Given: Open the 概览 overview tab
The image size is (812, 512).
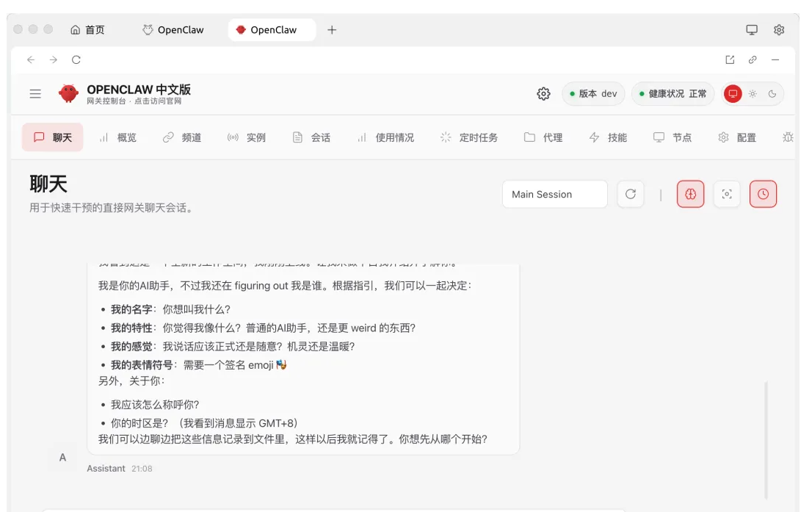Looking at the screenshot, I should pyautogui.click(x=118, y=137).
